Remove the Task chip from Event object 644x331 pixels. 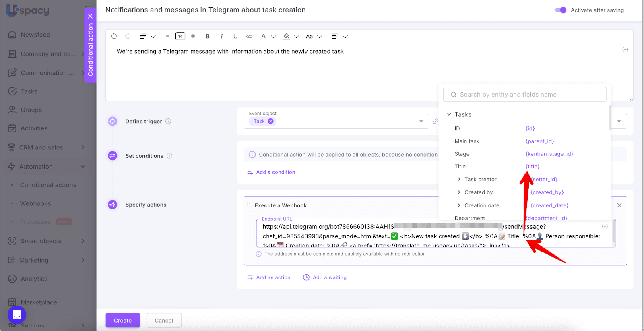pyautogui.click(x=271, y=121)
